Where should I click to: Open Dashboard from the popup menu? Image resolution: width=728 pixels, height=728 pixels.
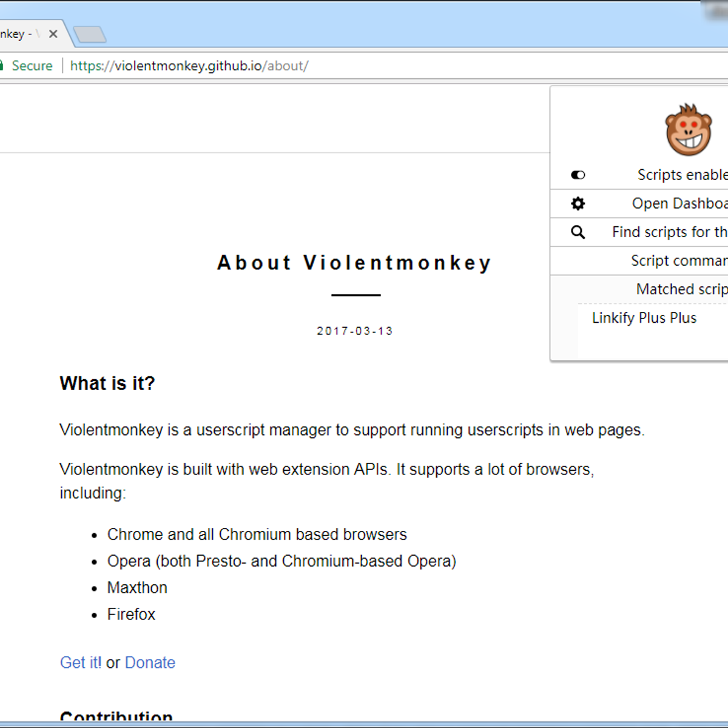click(x=639, y=203)
